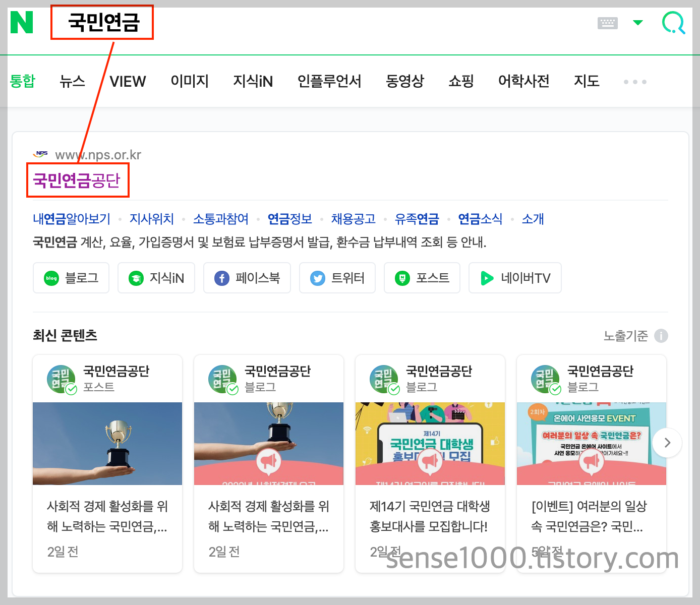Open the 제14기 국민연금 대학생 홍보대사 title

click(x=430, y=516)
